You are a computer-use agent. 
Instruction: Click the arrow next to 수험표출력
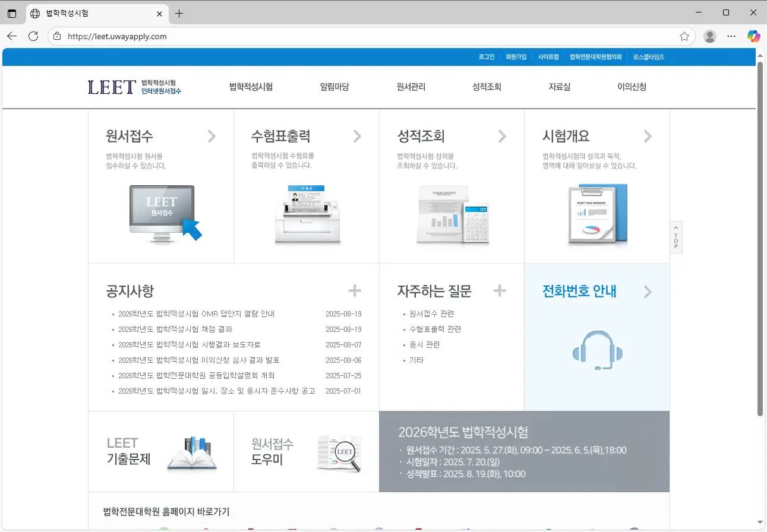click(357, 137)
